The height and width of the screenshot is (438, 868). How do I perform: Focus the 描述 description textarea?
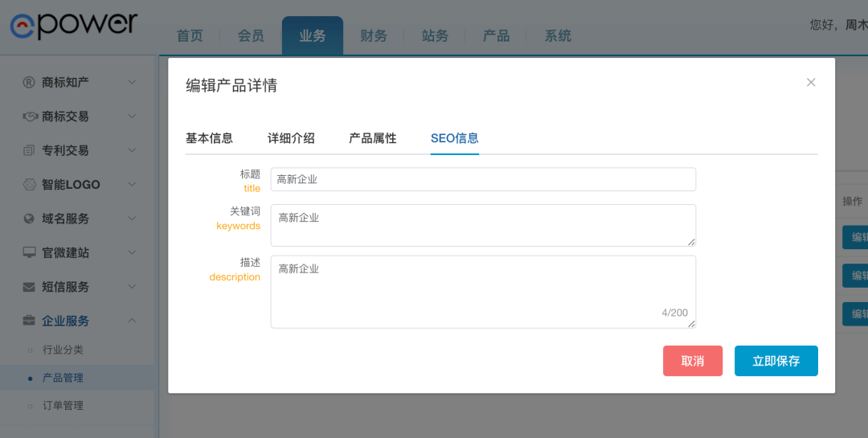point(483,292)
